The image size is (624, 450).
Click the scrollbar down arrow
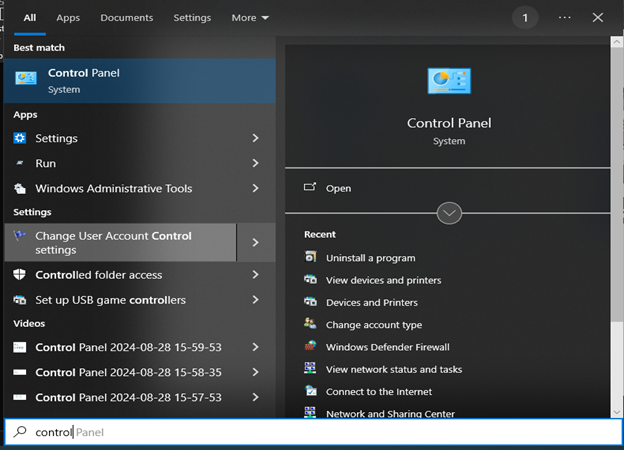click(x=616, y=412)
